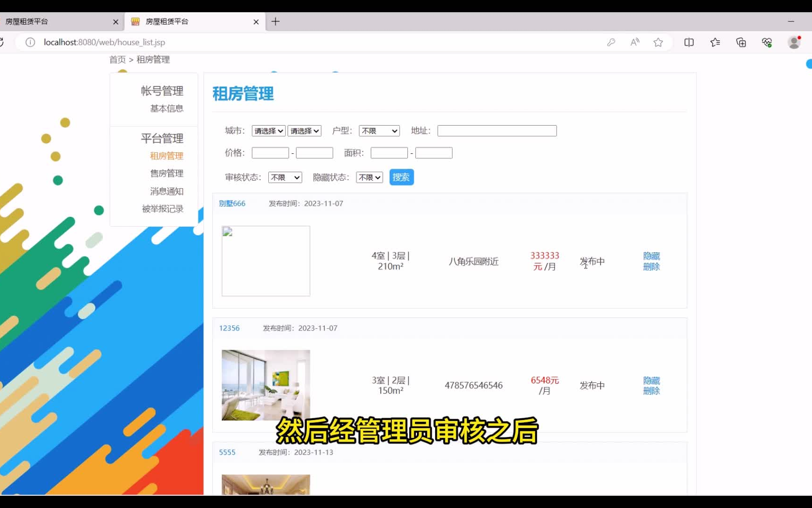Click the 八角乐园附近 address text
The image size is (812, 508).
click(474, 262)
